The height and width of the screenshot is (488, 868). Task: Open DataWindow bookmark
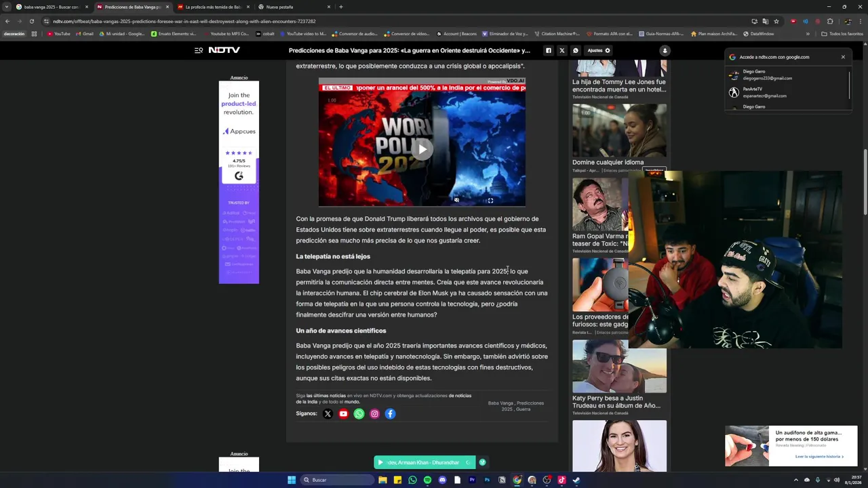click(x=758, y=34)
